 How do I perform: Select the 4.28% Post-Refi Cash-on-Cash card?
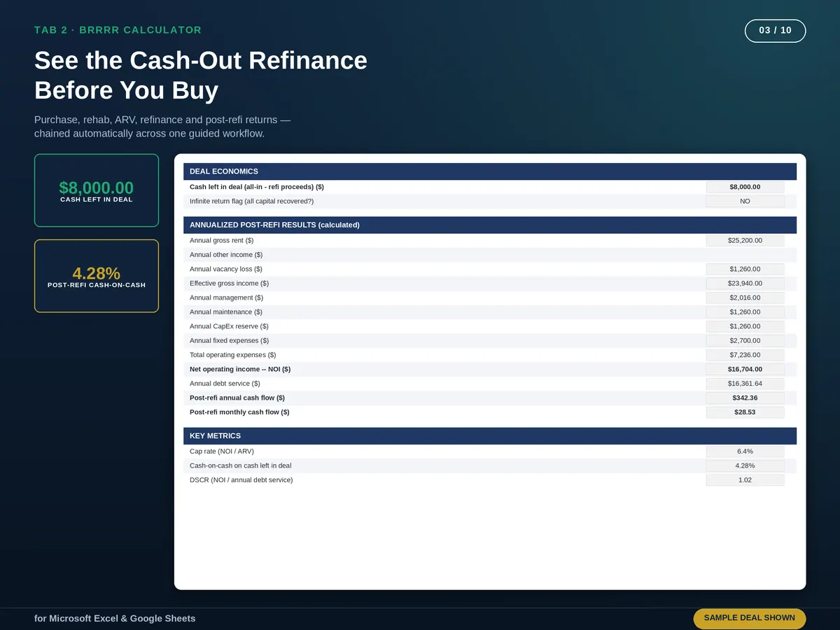[x=97, y=276]
